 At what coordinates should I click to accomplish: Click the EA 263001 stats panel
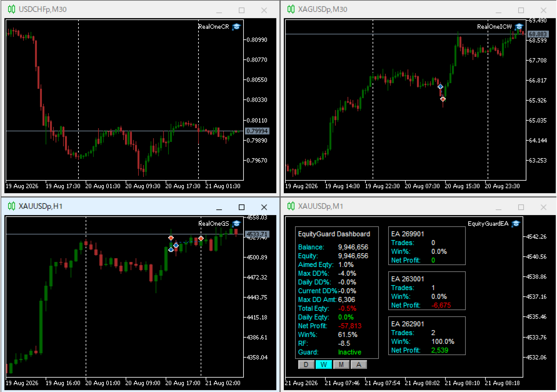click(426, 291)
